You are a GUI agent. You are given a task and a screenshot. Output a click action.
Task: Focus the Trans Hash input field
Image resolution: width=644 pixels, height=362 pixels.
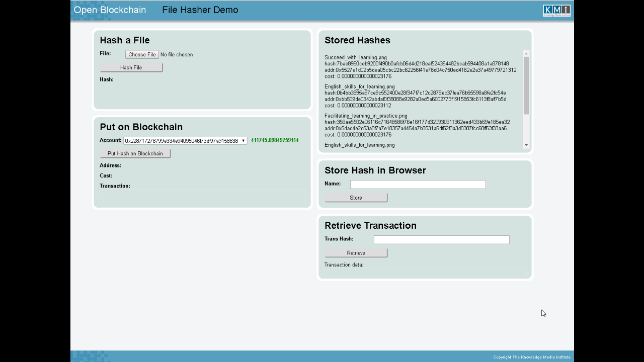tap(441, 240)
